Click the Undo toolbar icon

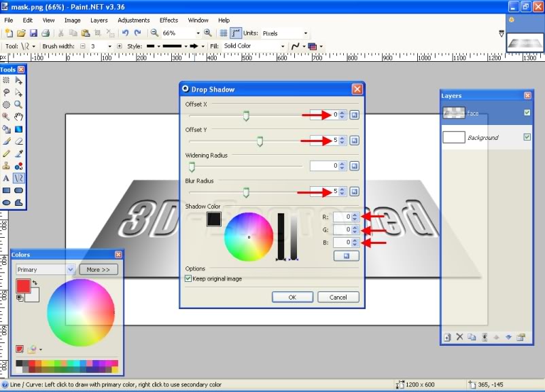tap(125, 33)
